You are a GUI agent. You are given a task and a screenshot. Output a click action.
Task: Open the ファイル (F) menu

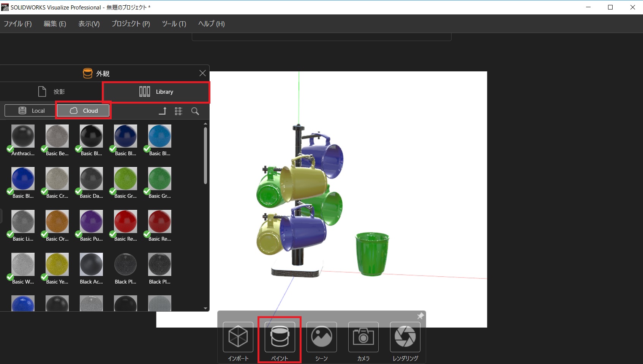(x=18, y=24)
